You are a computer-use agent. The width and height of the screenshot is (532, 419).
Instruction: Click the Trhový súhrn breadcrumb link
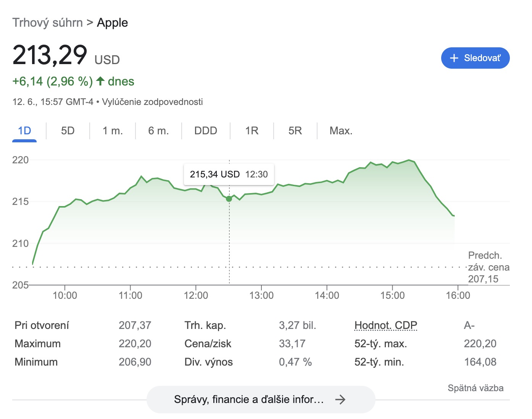coord(47,23)
